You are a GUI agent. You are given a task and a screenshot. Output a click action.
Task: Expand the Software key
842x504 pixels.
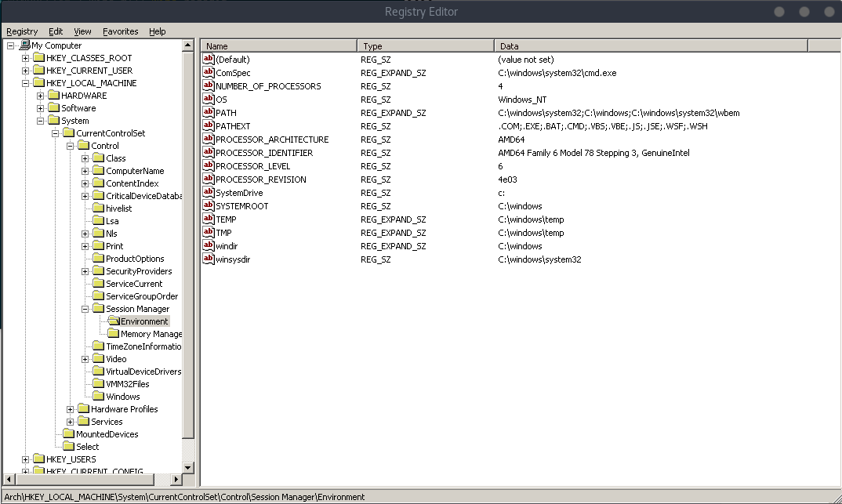[40, 108]
